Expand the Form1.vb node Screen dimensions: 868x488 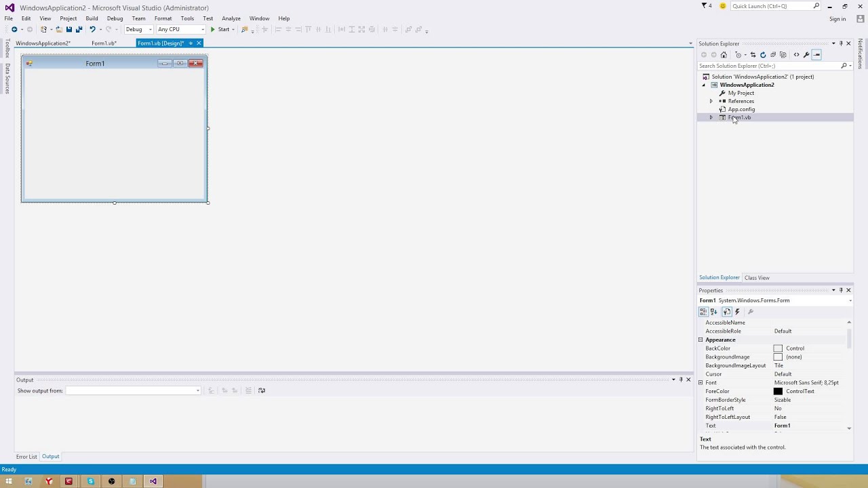[x=711, y=117]
